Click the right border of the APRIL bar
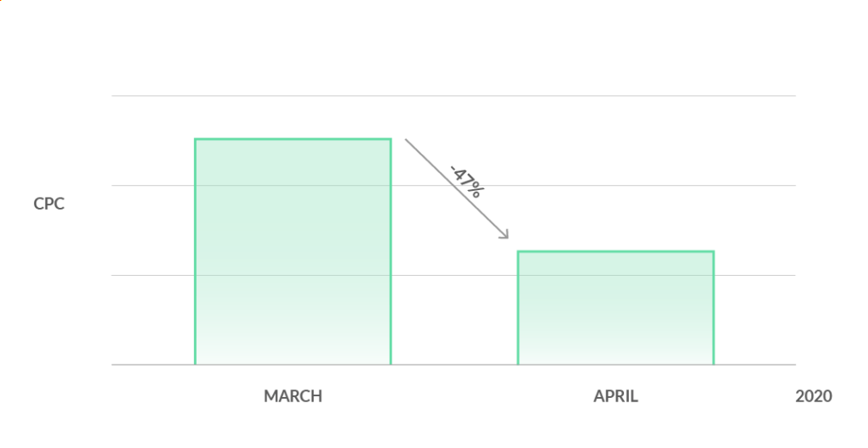Image resolution: width=868 pixels, height=448 pixels. click(x=714, y=308)
